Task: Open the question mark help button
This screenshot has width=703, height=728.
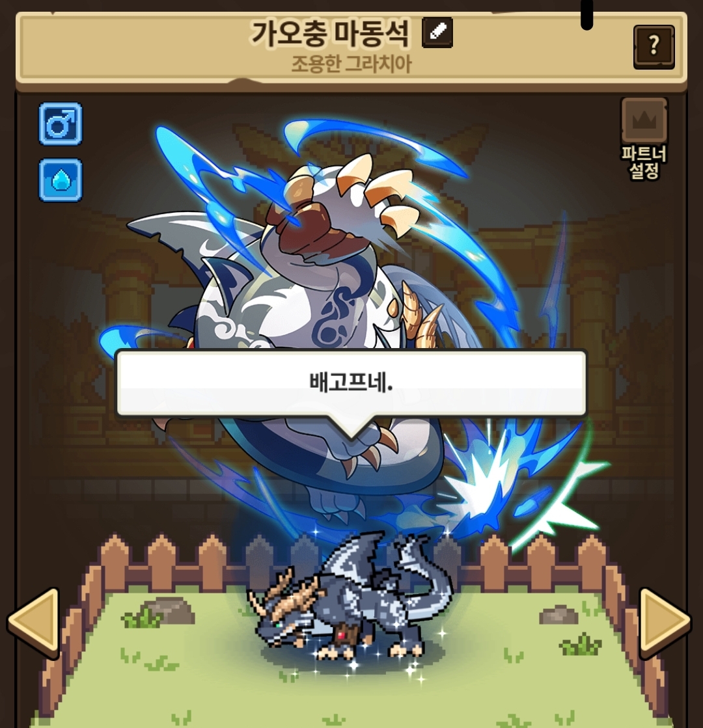Action: [x=654, y=47]
